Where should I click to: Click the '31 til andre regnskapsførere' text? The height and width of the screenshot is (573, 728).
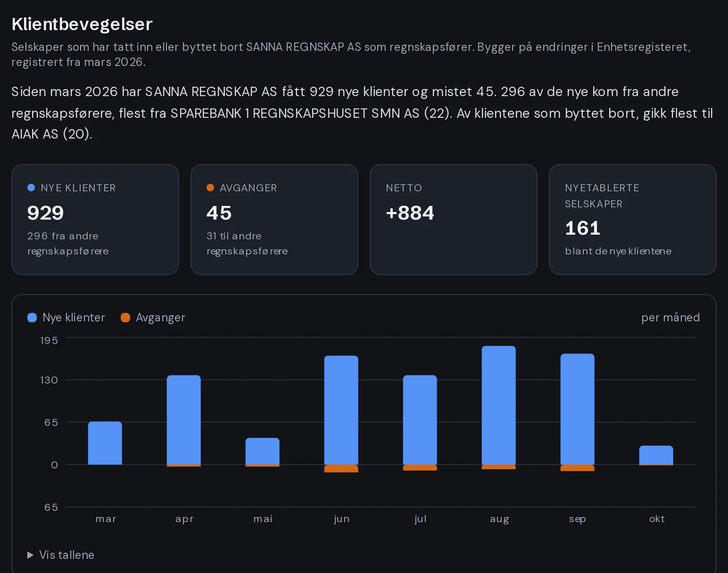pyautogui.click(x=247, y=244)
